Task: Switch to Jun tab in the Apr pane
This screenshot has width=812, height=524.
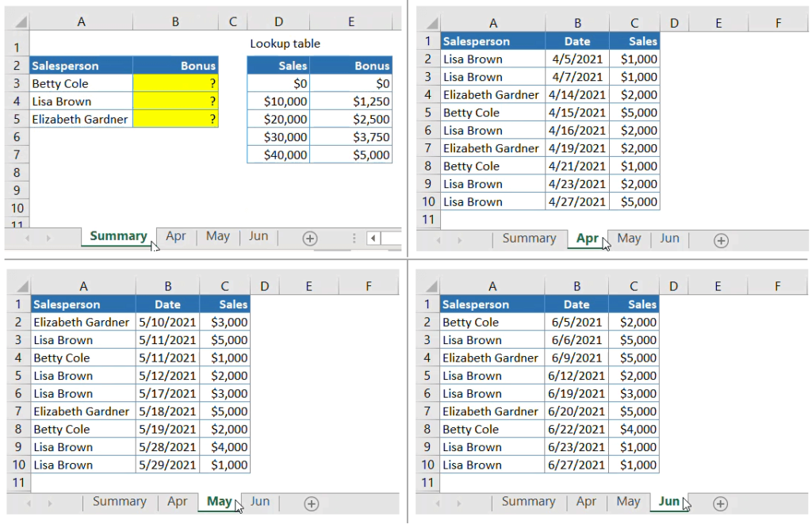Action: point(669,238)
